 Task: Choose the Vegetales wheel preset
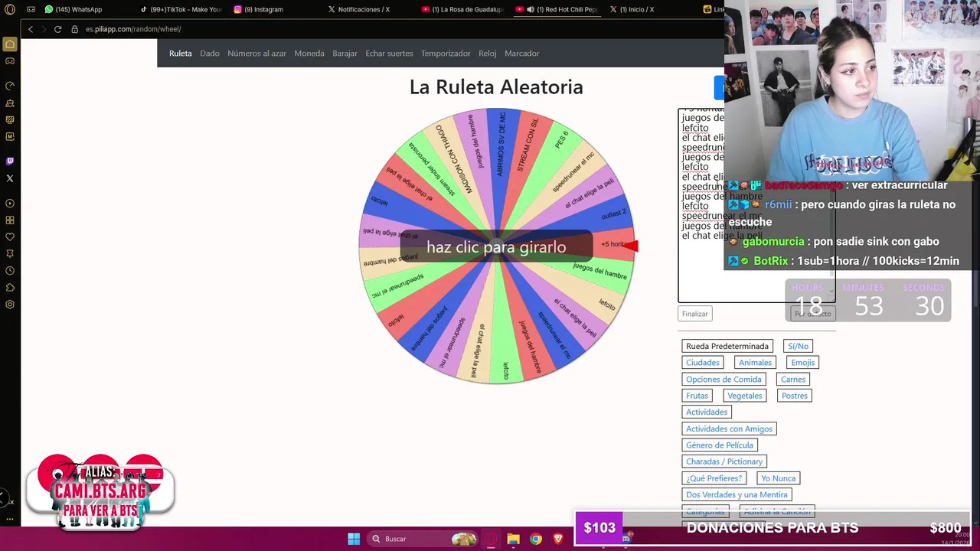tap(745, 396)
